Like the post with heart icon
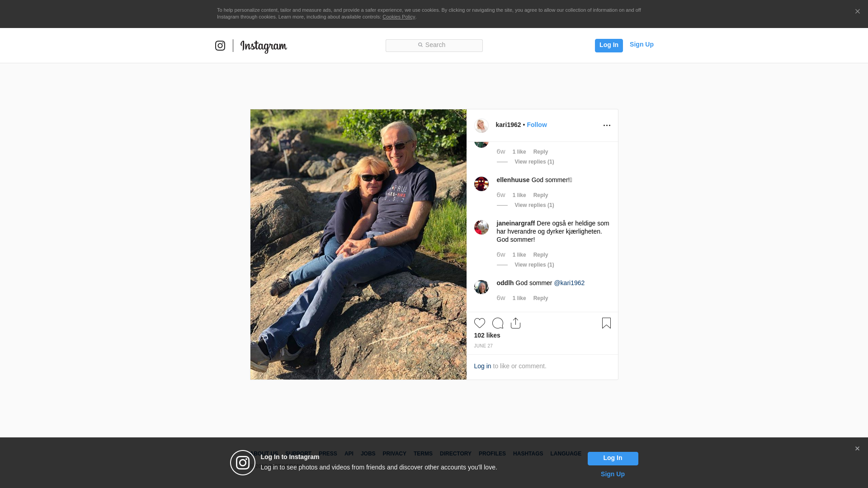This screenshot has width=868, height=488. click(x=480, y=323)
